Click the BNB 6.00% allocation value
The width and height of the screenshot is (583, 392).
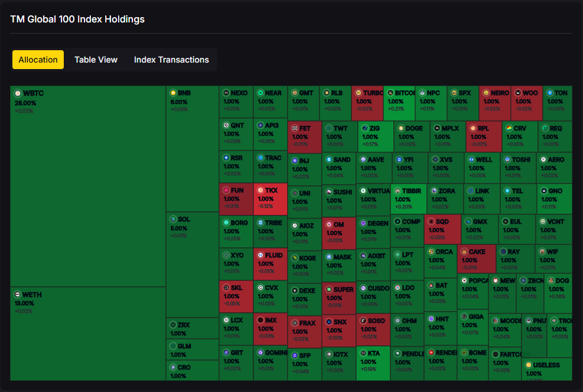tap(179, 102)
